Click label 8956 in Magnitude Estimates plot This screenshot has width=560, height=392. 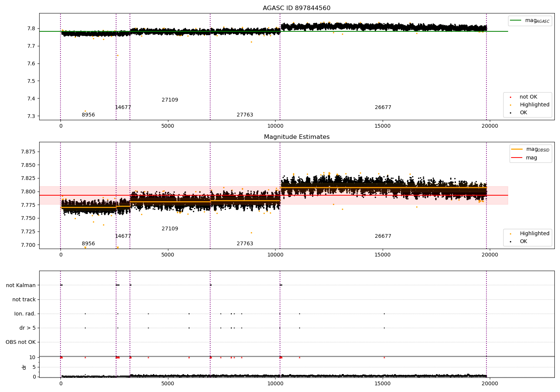[x=88, y=244]
